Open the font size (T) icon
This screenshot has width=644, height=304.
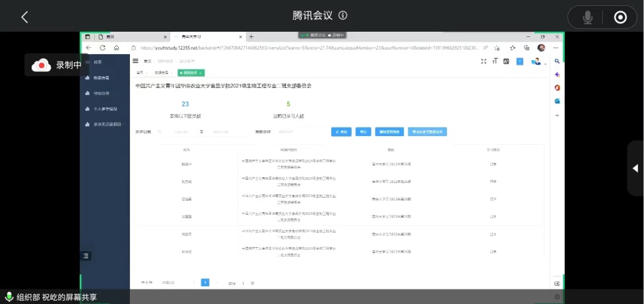(495, 61)
